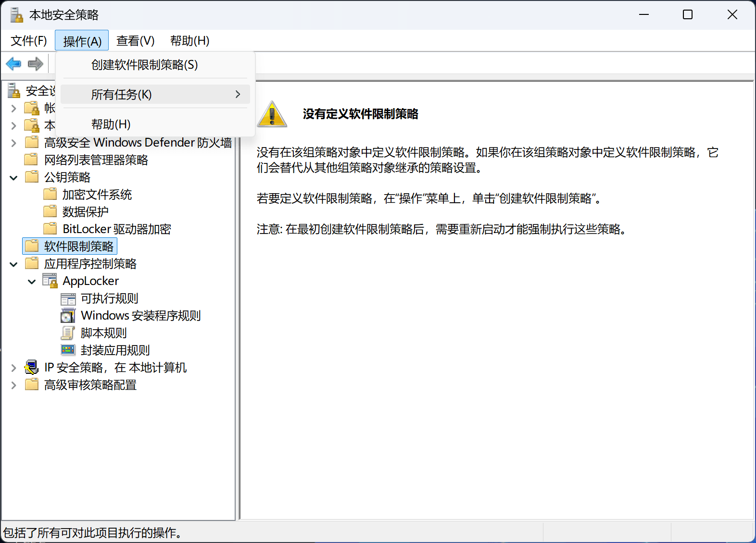Image resolution: width=756 pixels, height=543 pixels.
Task: Expand the 高级安全 Windows Defender 防火墙 node
Action: [14, 143]
